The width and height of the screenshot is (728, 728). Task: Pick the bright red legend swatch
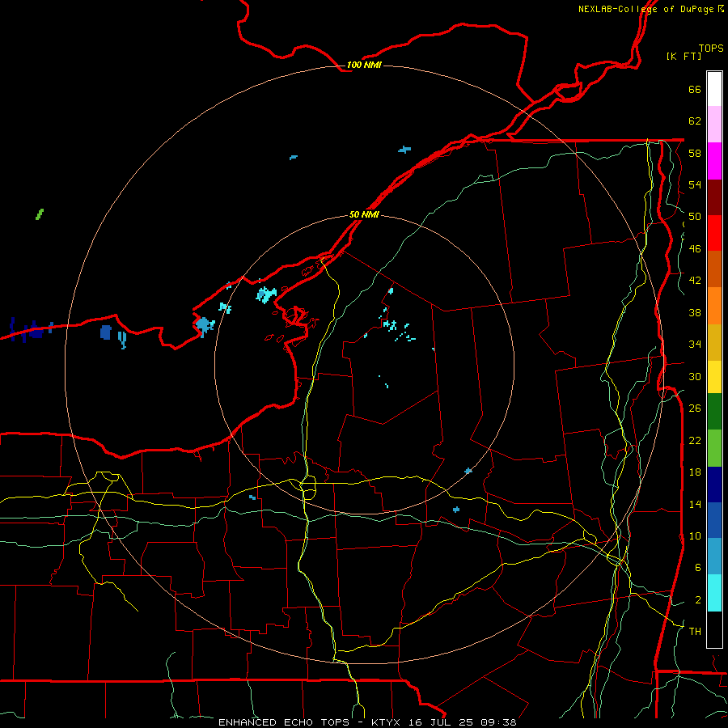tap(714, 233)
